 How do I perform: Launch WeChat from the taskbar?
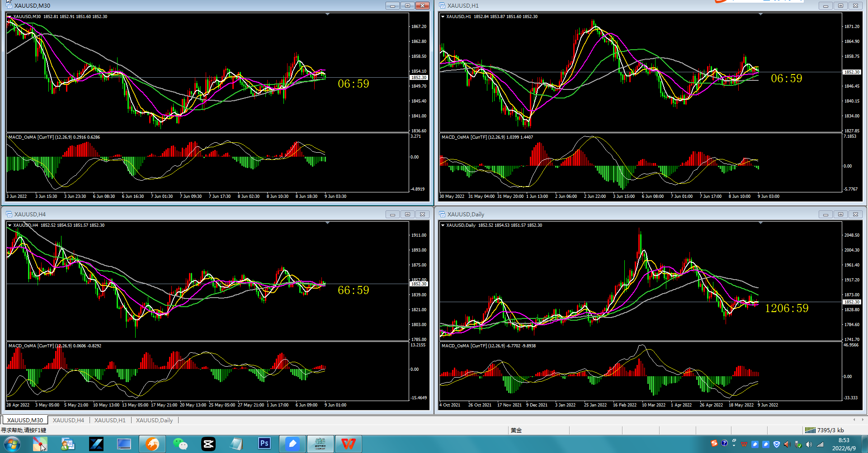[x=180, y=444]
